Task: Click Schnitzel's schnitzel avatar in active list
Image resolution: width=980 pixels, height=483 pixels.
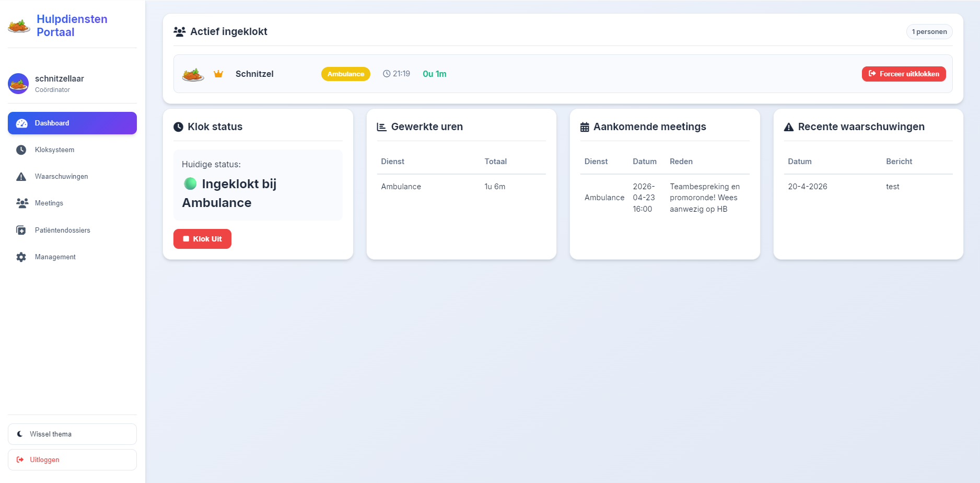Action: coord(193,74)
